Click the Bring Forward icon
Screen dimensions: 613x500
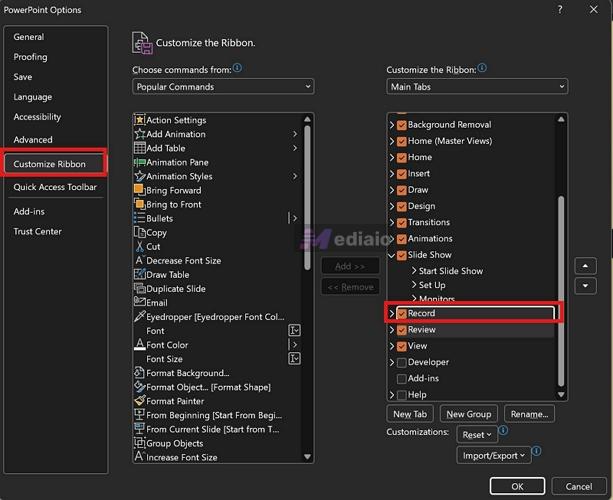tap(139, 190)
